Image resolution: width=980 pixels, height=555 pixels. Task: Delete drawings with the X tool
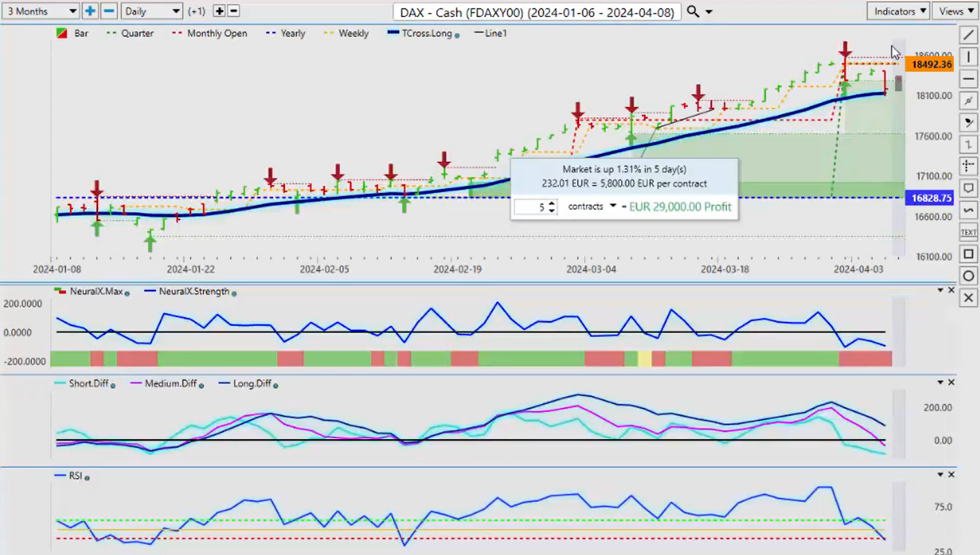pos(968,298)
